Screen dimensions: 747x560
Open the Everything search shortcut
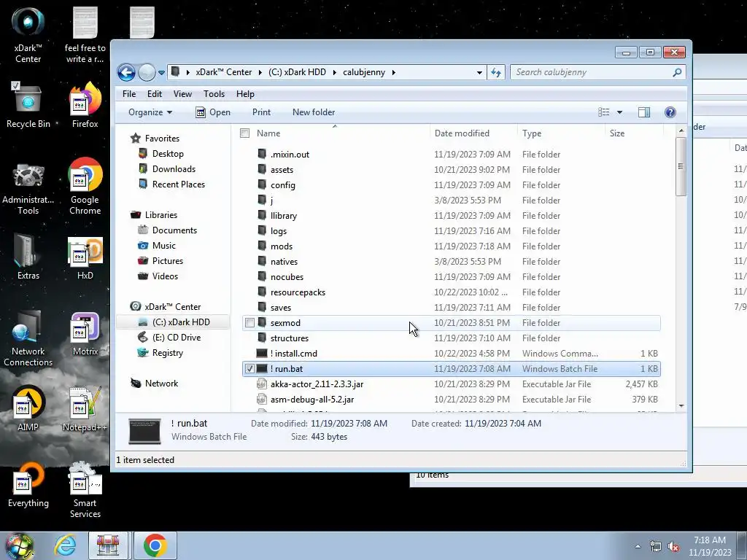tap(28, 485)
